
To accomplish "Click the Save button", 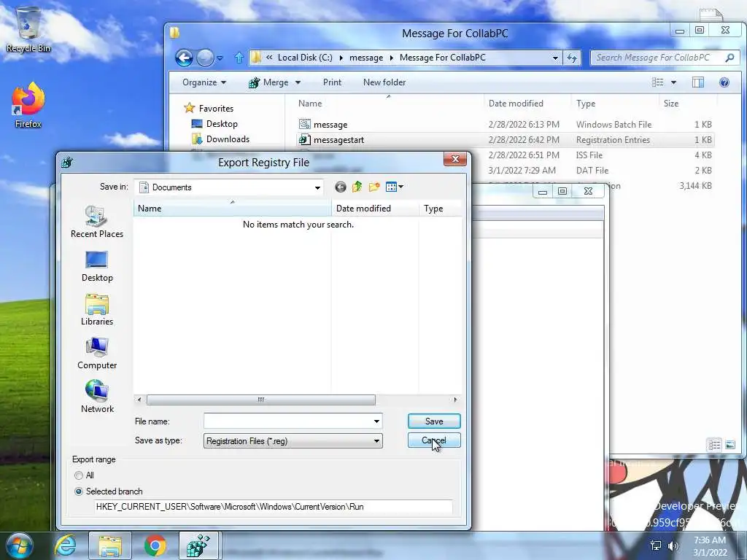I will [434, 421].
